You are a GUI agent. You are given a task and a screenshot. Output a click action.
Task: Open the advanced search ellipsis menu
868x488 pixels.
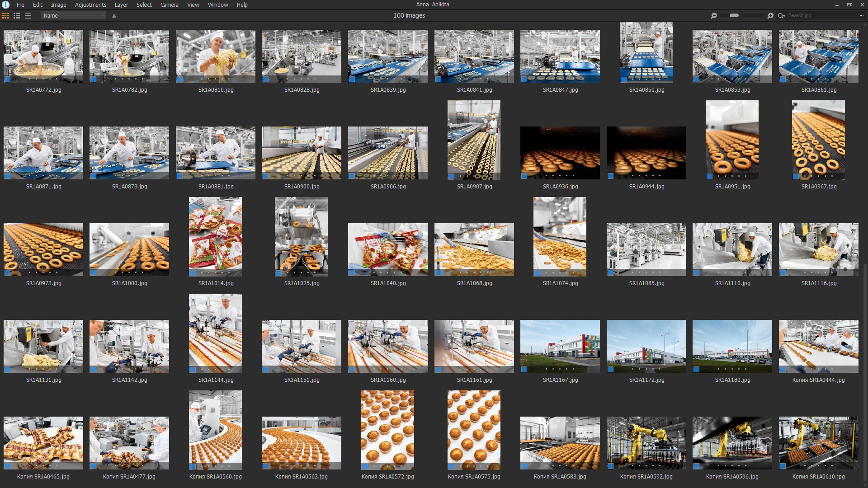pos(861,15)
